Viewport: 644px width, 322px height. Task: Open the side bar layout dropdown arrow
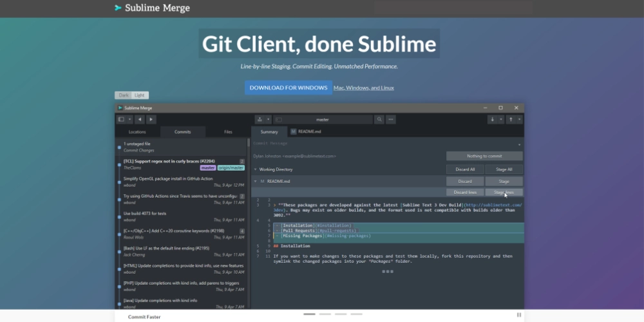(129, 120)
